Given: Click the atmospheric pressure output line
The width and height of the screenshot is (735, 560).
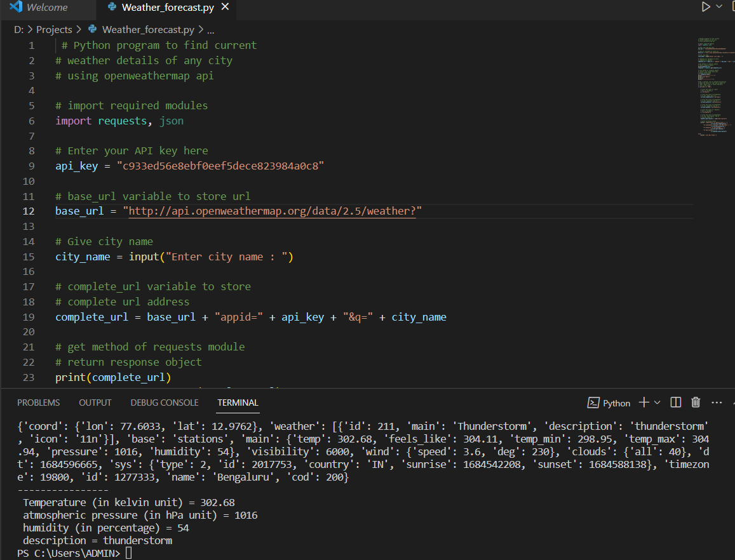Looking at the screenshot, I should click(140, 515).
